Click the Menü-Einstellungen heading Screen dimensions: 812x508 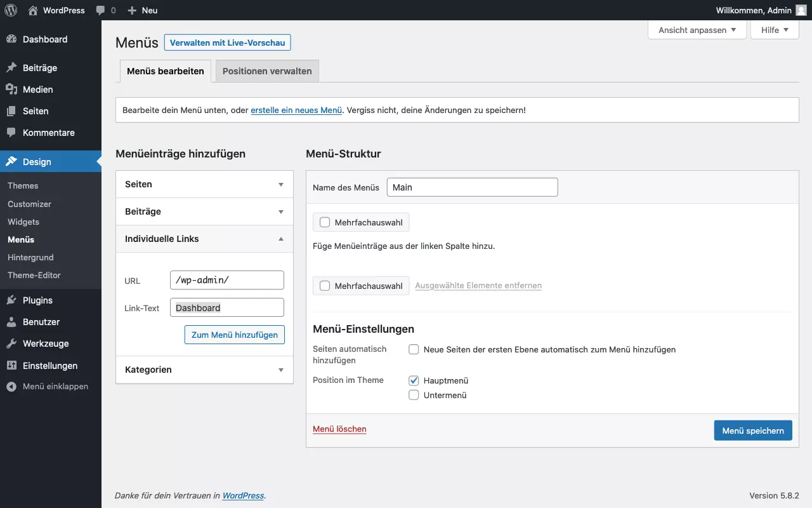pos(363,329)
